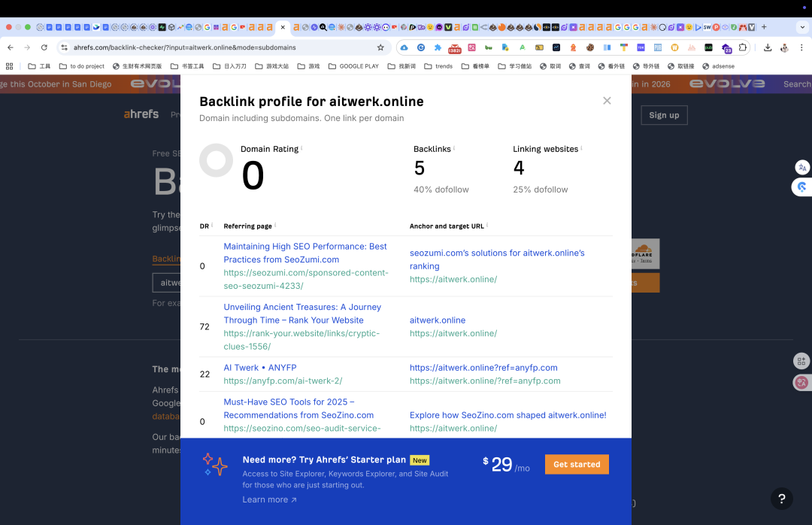Image resolution: width=812 pixels, height=525 pixels.
Task: Click the ahrefs logo behind the dialog
Action: pos(141,114)
